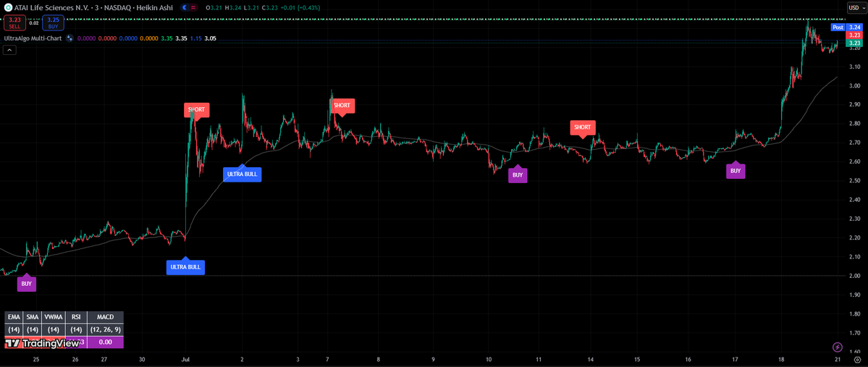Image resolution: width=868 pixels, height=367 pixels.
Task: Click the SHORT label above Jul spike
Action: [x=196, y=109]
